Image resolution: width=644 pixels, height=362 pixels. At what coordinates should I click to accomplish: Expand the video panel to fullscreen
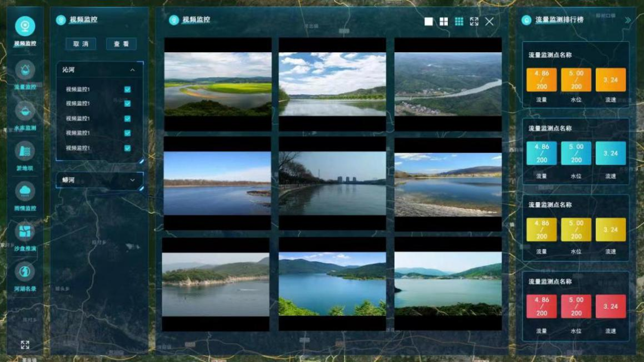474,21
